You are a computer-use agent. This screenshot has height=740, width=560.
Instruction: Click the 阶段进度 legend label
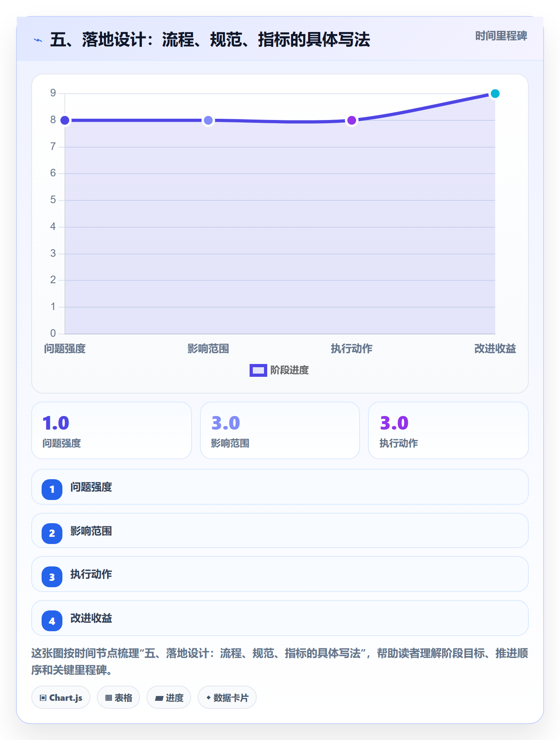tap(290, 370)
